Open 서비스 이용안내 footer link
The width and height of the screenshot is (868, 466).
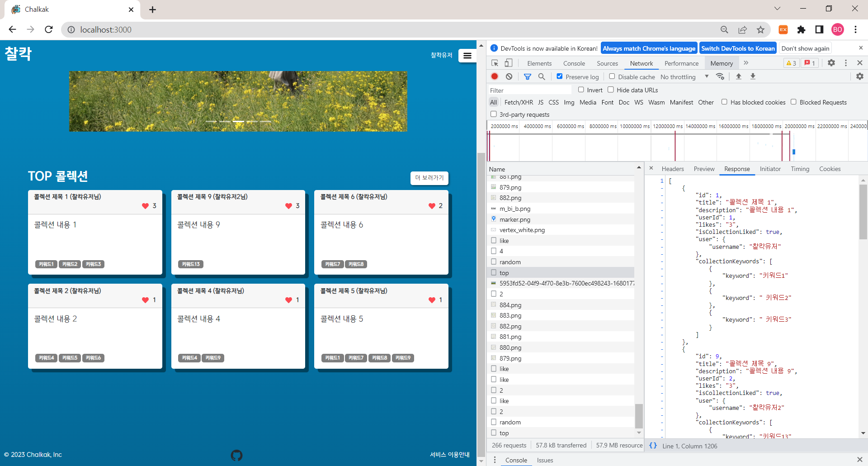[449, 455]
